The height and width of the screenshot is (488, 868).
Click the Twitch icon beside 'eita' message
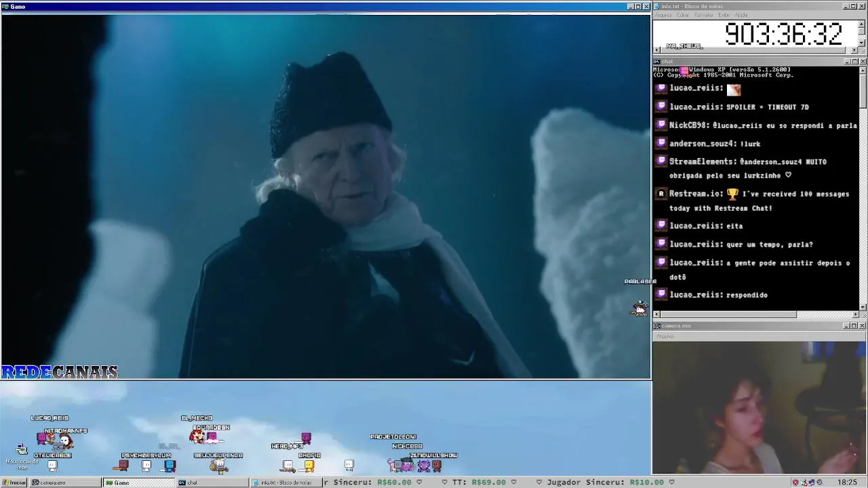(661, 226)
